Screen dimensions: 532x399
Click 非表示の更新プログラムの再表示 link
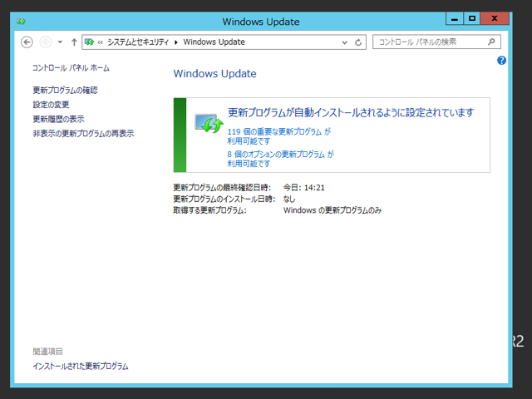point(83,134)
